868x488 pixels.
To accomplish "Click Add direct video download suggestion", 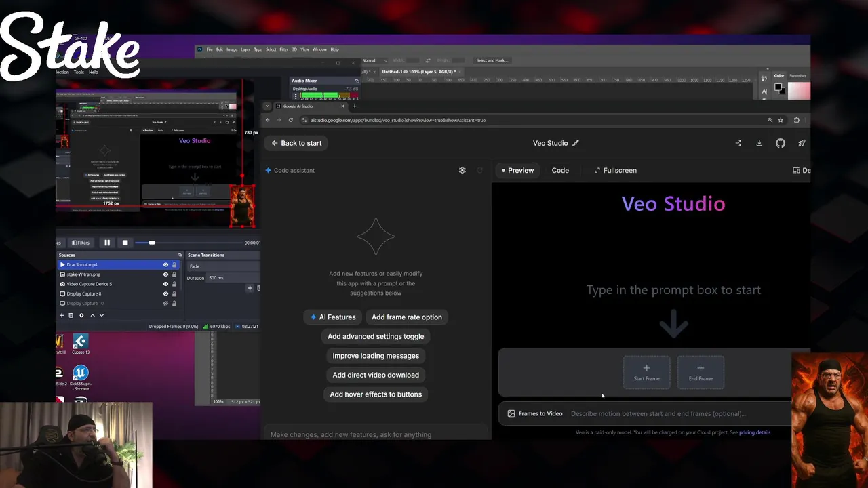I will pos(376,375).
